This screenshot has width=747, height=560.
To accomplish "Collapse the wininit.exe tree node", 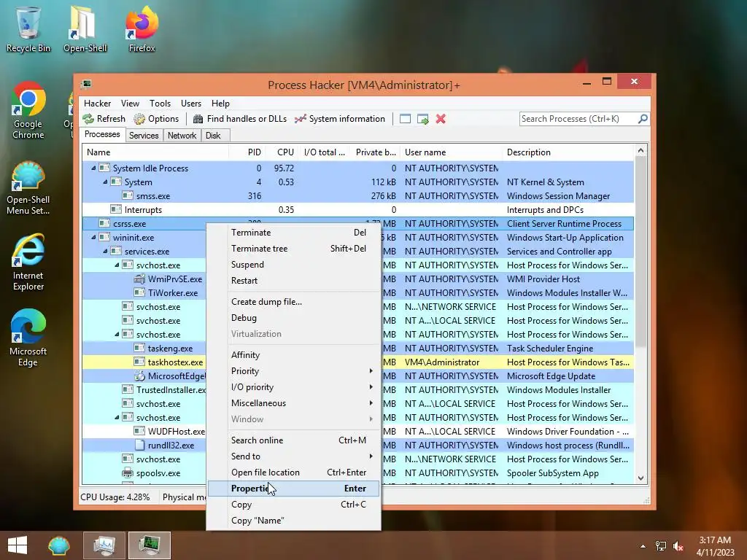I will coord(93,237).
